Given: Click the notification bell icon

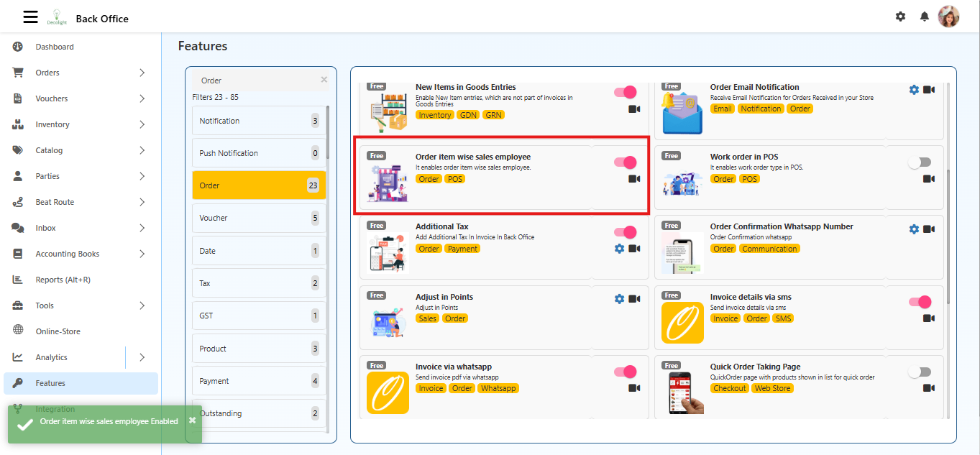Looking at the screenshot, I should (x=925, y=17).
